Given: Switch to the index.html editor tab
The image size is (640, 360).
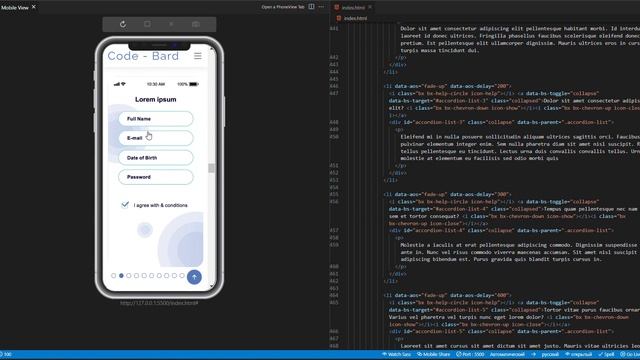Looking at the screenshot, I should 353,7.
